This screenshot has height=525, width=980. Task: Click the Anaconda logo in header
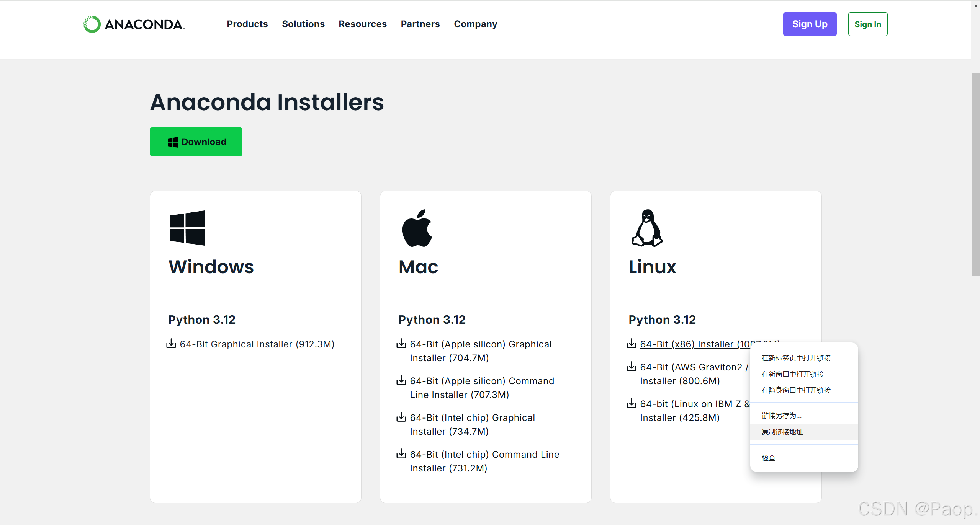134,24
